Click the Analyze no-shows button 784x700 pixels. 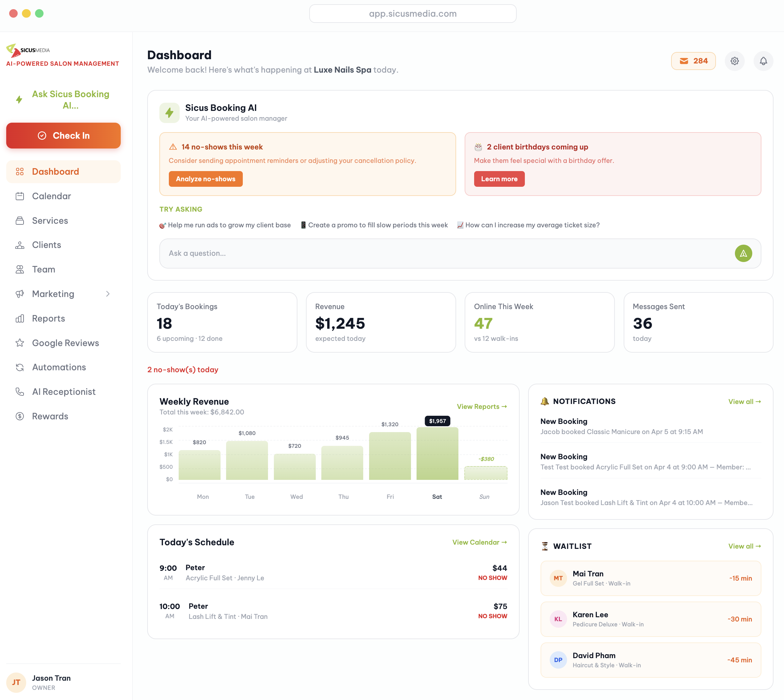(205, 179)
